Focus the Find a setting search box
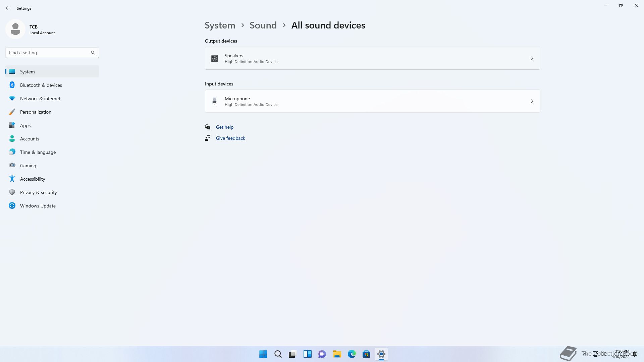 click(52, 53)
